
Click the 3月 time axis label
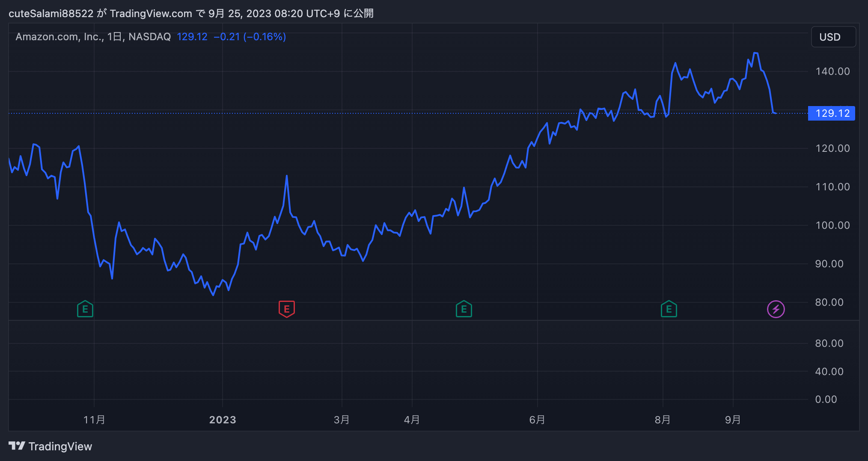[x=342, y=420]
